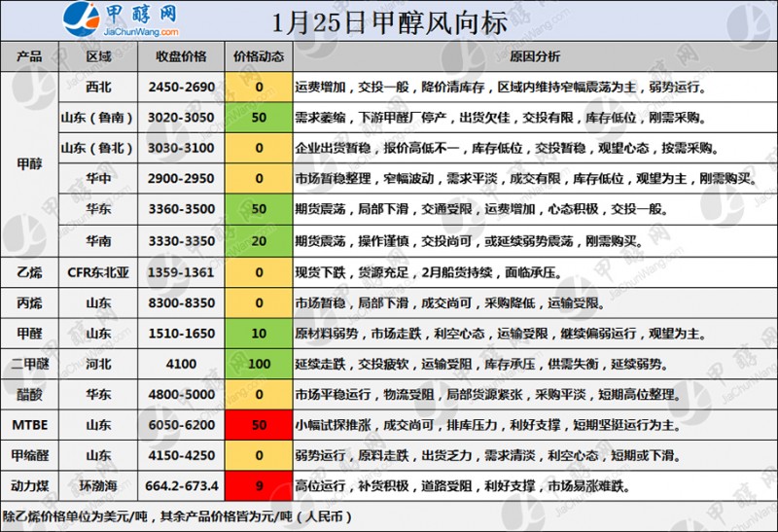This screenshot has height=532, width=778.
Task: Select analysis text starting 原材料弱势，市场走跌
Action: [x=500, y=334]
